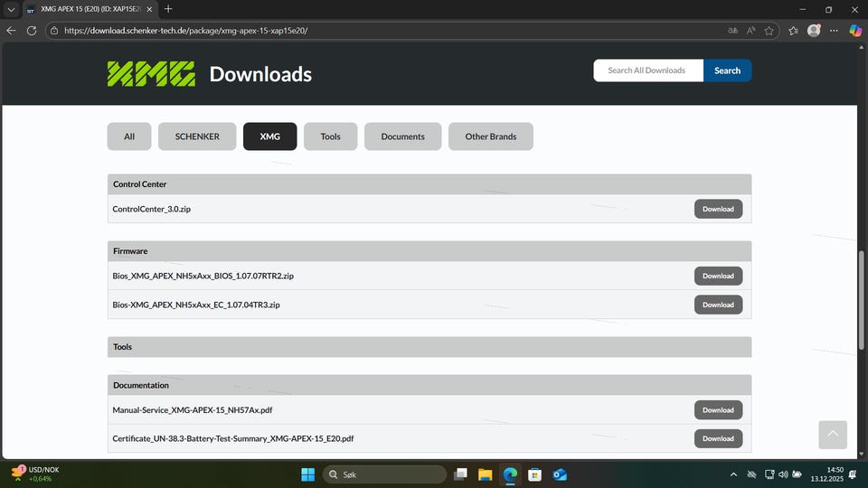Click the page vertical scrollbar thumb

click(x=861, y=300)
